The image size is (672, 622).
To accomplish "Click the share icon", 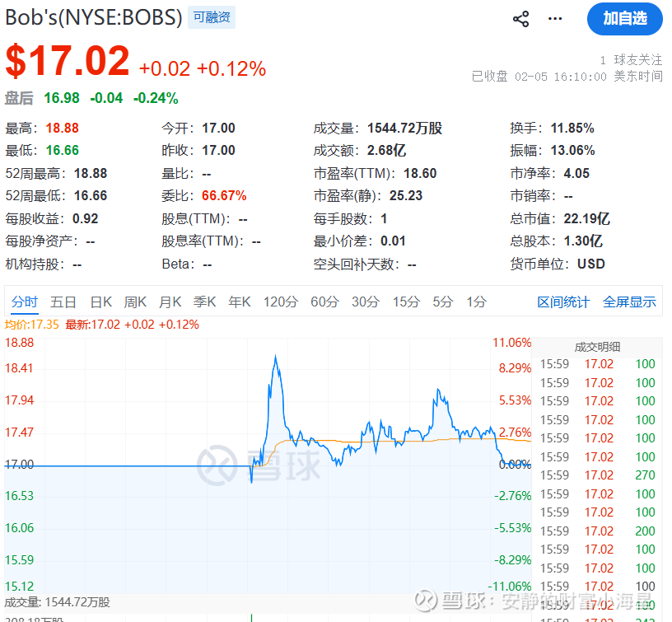I will (x=520, y=19).
